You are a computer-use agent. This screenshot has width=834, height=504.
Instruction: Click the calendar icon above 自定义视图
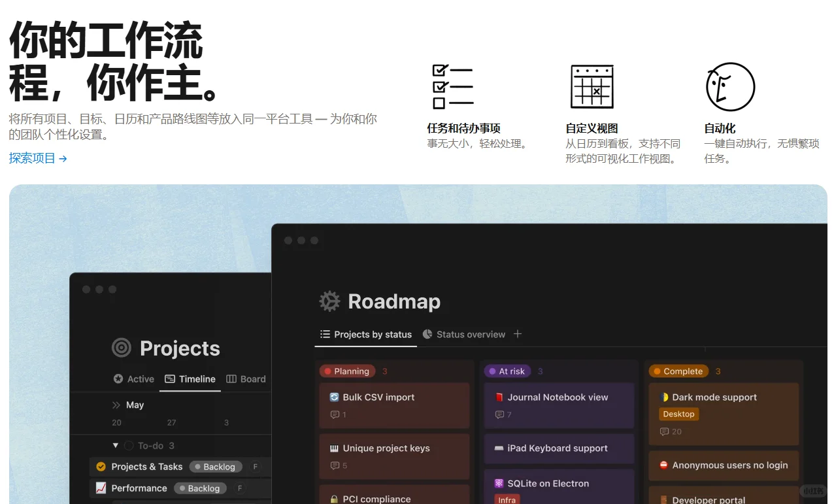tap(592, 86)
